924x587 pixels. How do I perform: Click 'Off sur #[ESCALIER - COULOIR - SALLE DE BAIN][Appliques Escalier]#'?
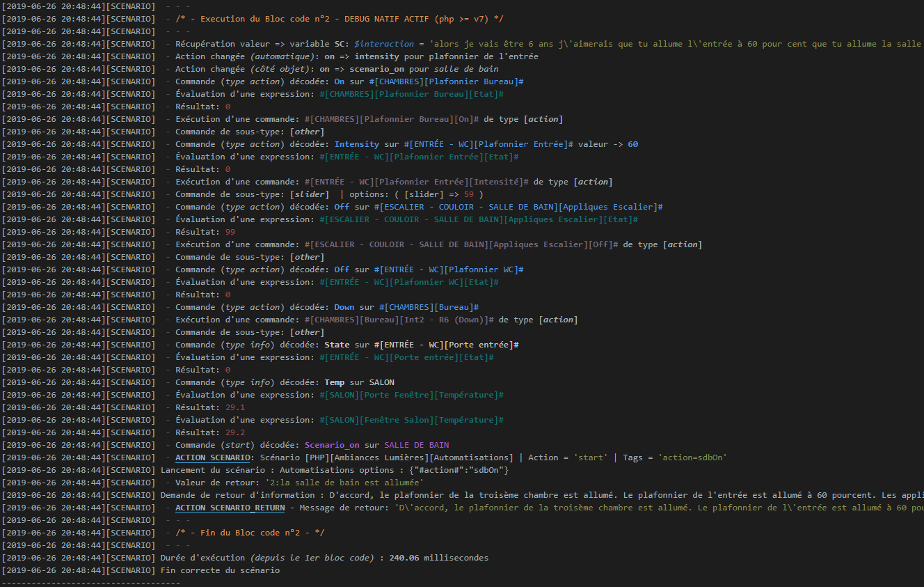coord(499,207)
